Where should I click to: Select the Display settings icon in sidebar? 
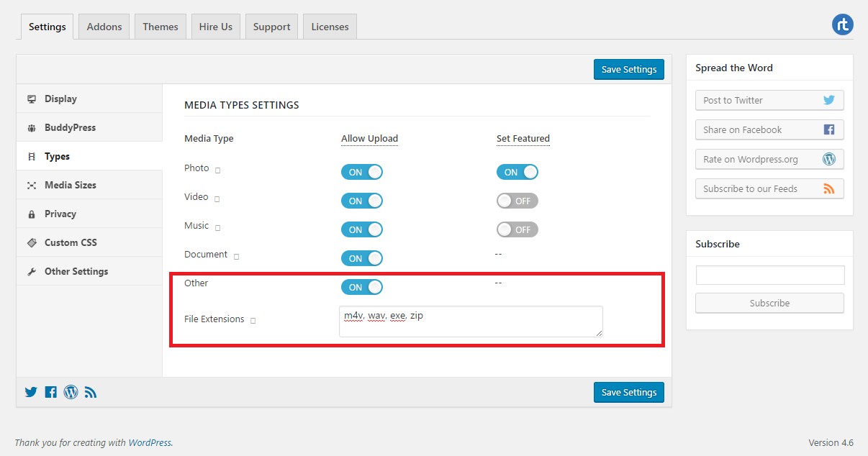[31, 99]
